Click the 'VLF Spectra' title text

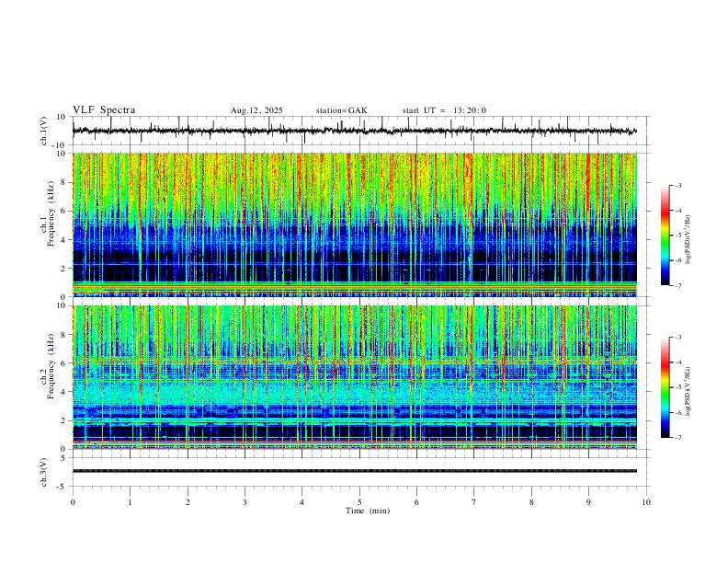click(104, 110)
